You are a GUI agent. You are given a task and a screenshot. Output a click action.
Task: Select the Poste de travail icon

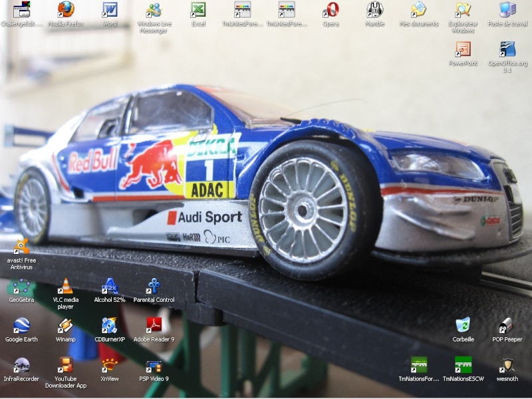(x=507, y=9)
